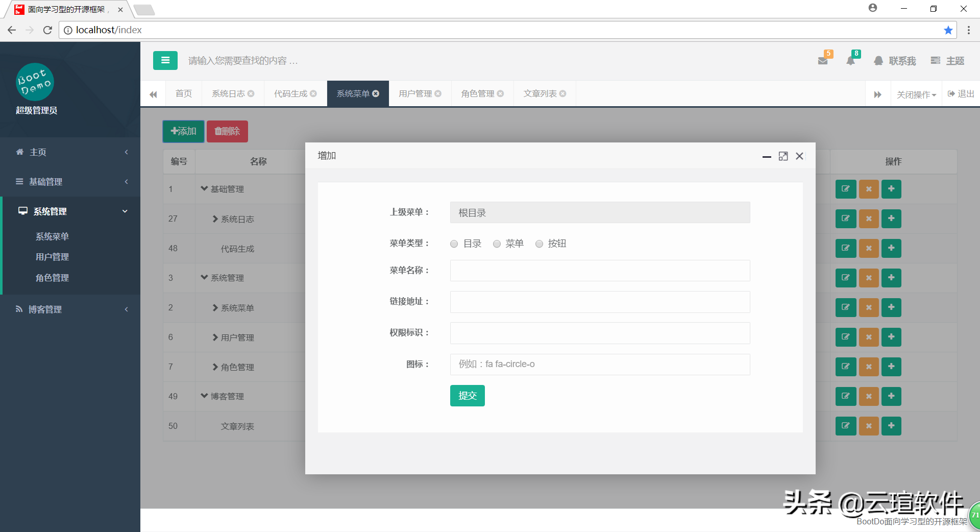Close the 系统菜单 tab via its x icon
This screenshot has width=980, height=532.
(376, 93)
